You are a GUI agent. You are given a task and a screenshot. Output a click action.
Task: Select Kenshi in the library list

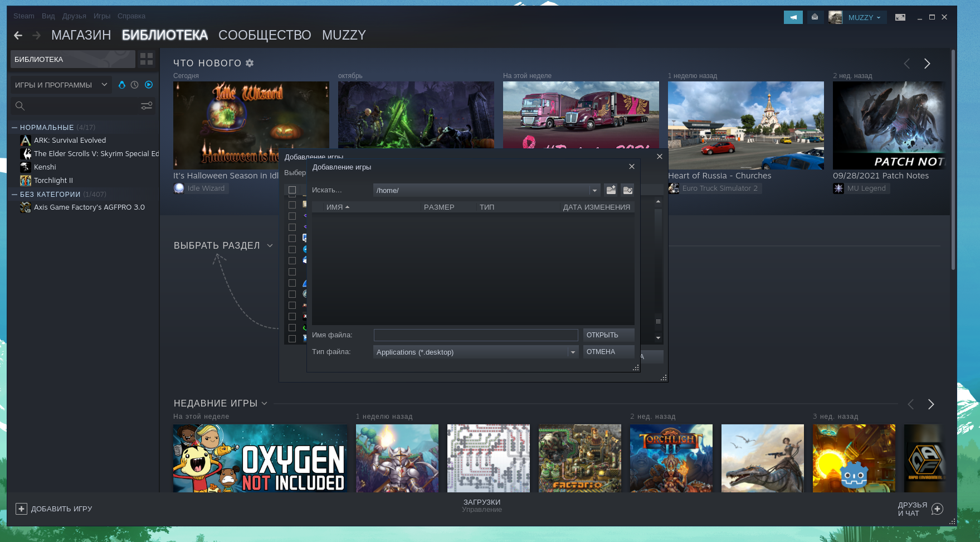point(45,167)
